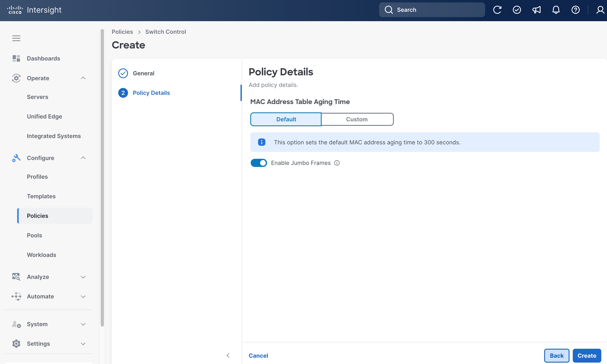Click Policies breadcrumb link
The height and width of the screenshot is (364, 607).
pos(122,32)
